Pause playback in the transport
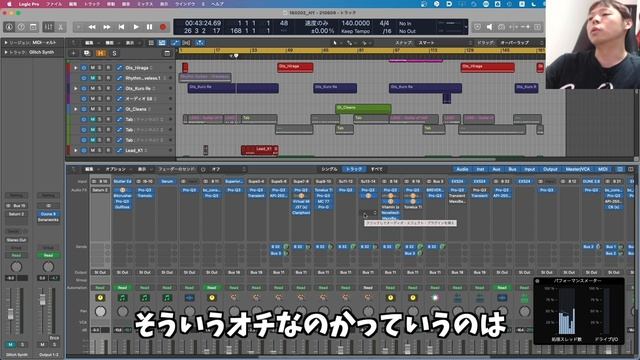Screen dimensions: 640x360 (149, 27)
